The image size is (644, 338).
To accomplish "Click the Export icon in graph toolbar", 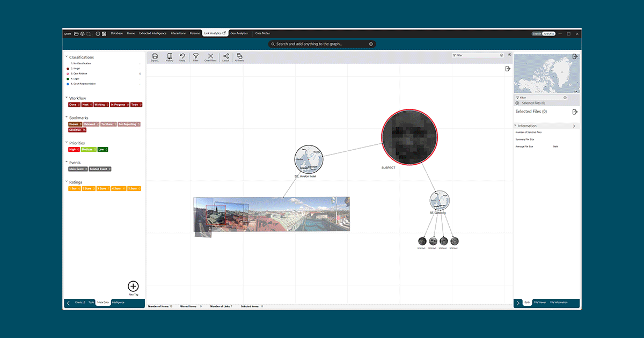I will (155, 57).
